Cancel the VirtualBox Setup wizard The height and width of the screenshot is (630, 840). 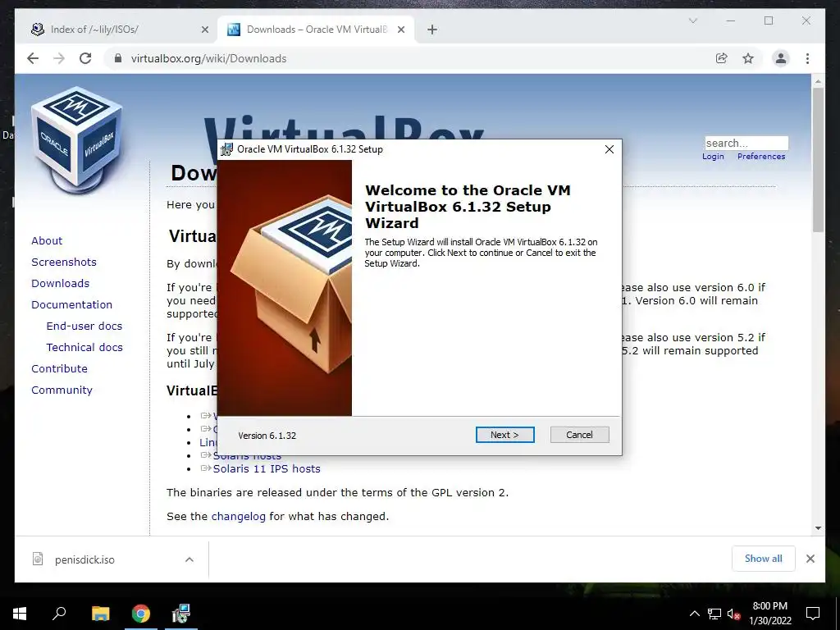580,435
